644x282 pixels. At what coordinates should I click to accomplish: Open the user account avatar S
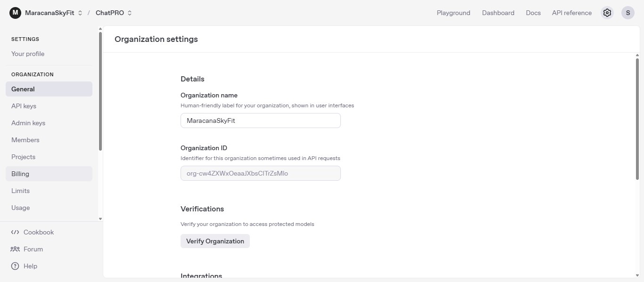click(x=628, y=13)
